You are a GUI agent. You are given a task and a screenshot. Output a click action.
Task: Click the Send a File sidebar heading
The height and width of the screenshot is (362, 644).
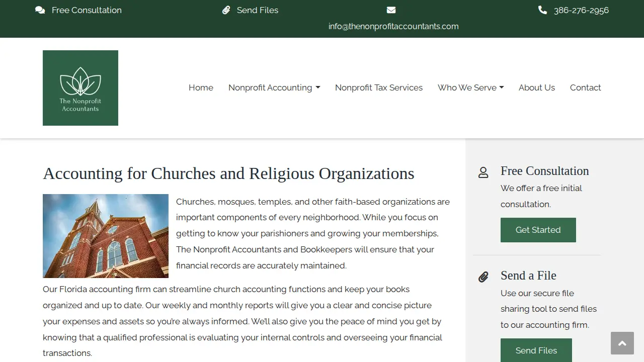528,276
